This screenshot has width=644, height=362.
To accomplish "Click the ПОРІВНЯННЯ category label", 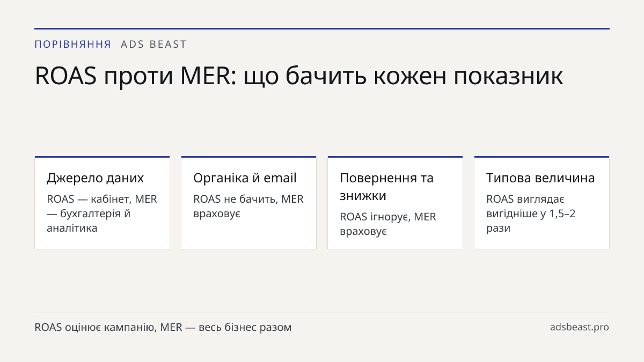I will [73, 45].
